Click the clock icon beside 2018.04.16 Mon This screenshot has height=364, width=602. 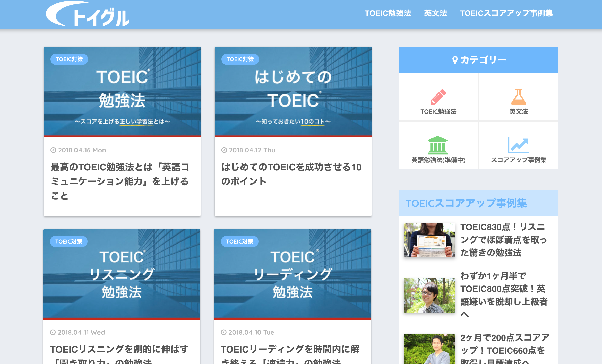53,150
